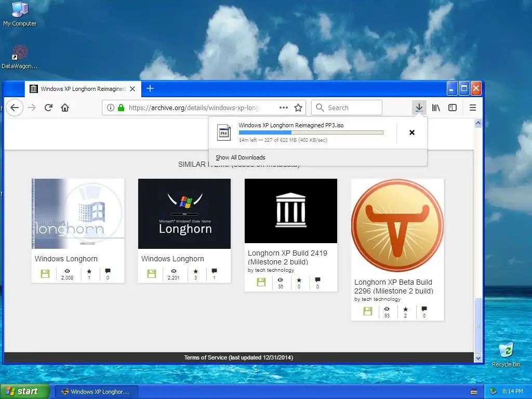The image size is (532, 399).
Task: Open the browser home page
Action: pyautogui.click(x=65, y=108)
